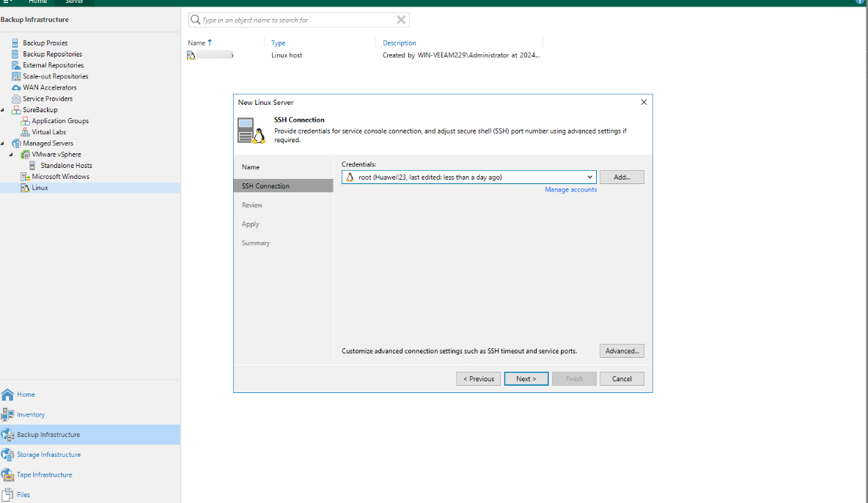868x503 pixels.
Task: Collapse the VMware vSphere tree node
Action: coord(12,155)
